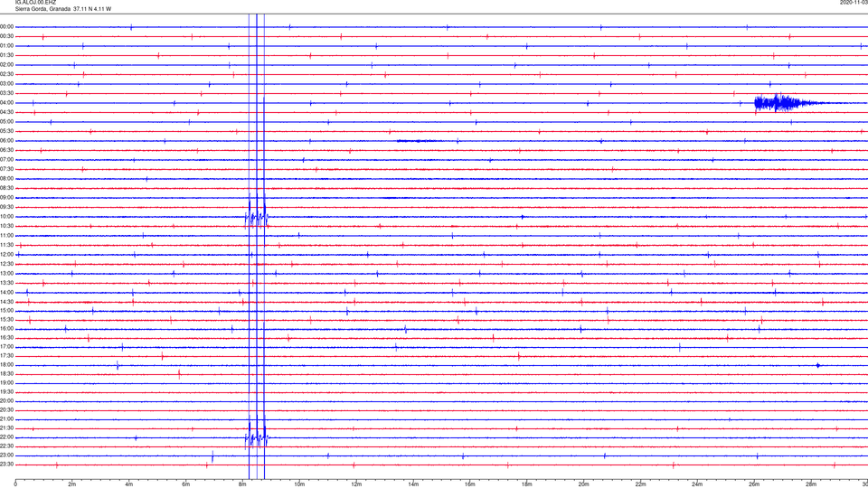
Task: Click the 07:30 time label
Action: (x=6, y=169)
